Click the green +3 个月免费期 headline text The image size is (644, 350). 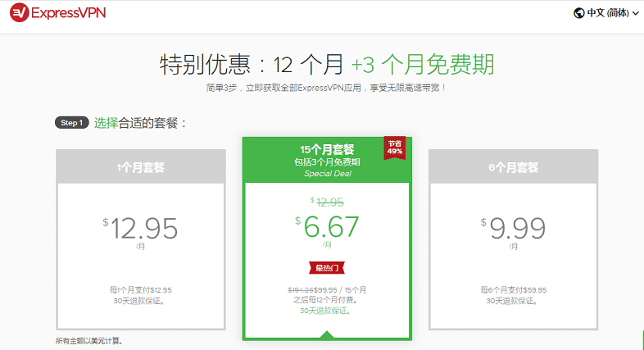[423, 65]
